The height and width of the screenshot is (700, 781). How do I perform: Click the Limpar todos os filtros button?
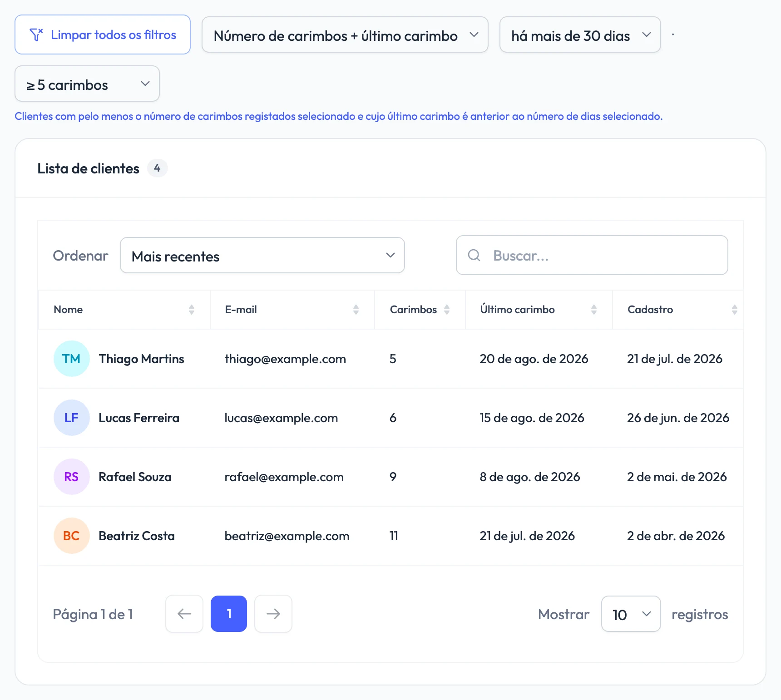pyautogui.click(x=103, y=35)
